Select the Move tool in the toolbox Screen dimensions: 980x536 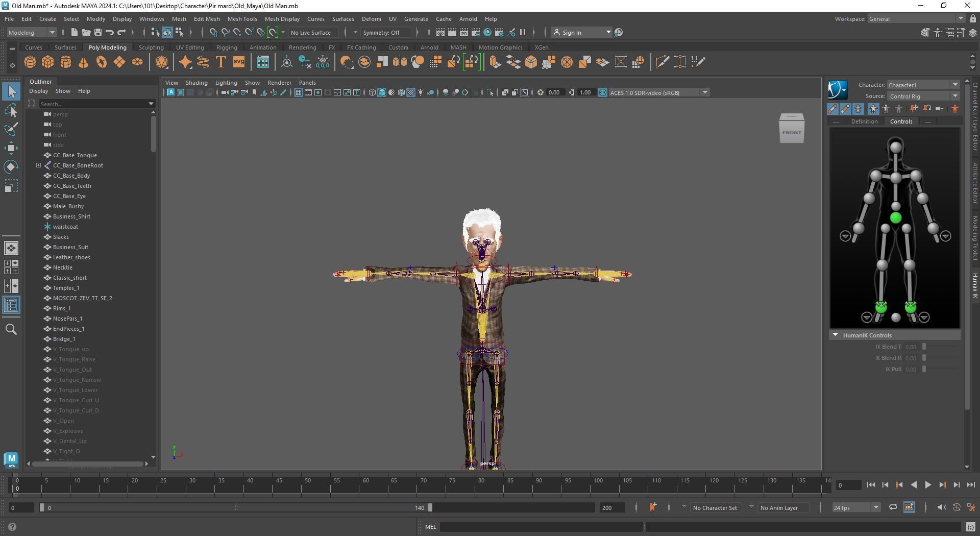tap(11, 148)
